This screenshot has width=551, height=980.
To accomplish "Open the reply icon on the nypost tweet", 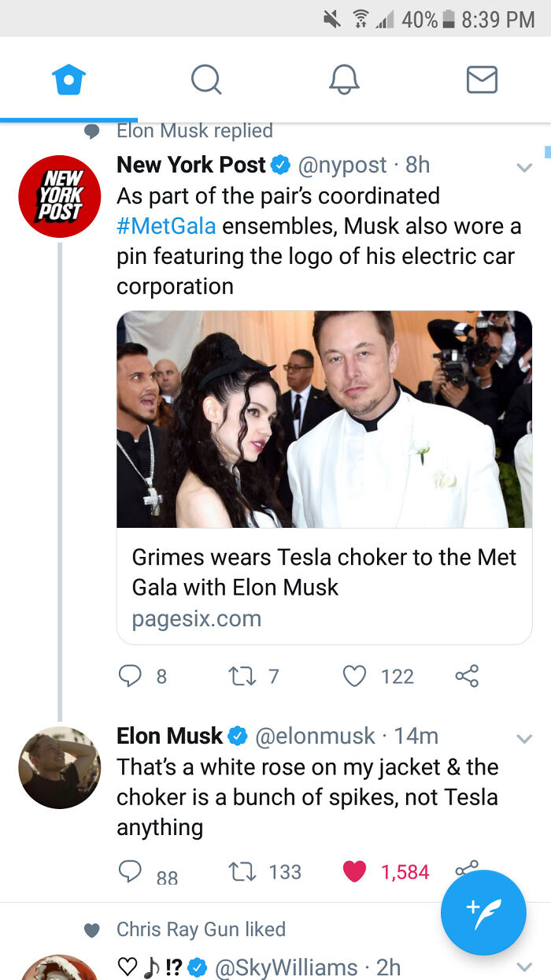I will (x=132, y=676).
